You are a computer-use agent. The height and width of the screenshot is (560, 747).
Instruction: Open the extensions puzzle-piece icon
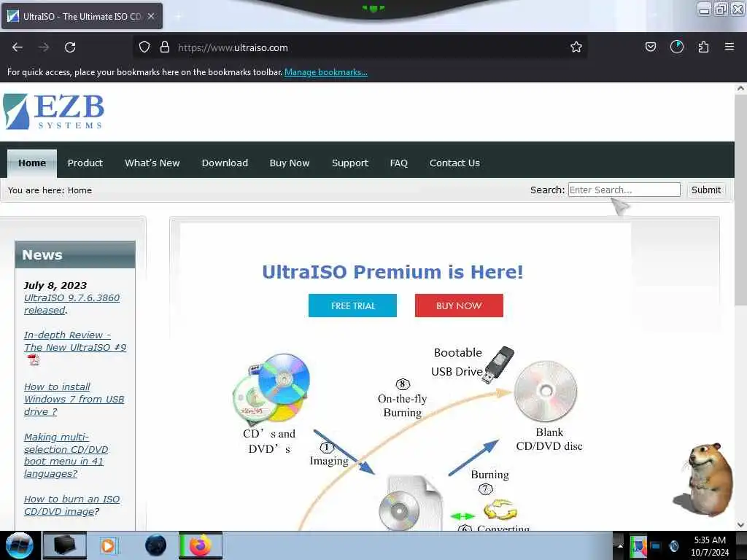[703, 47]
